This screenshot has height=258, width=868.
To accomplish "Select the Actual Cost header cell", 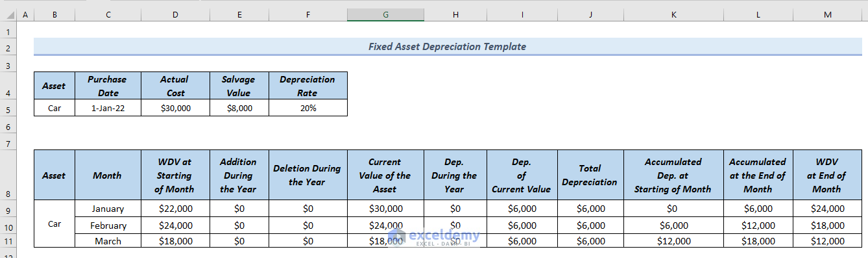I will click(x=175, y=86).
